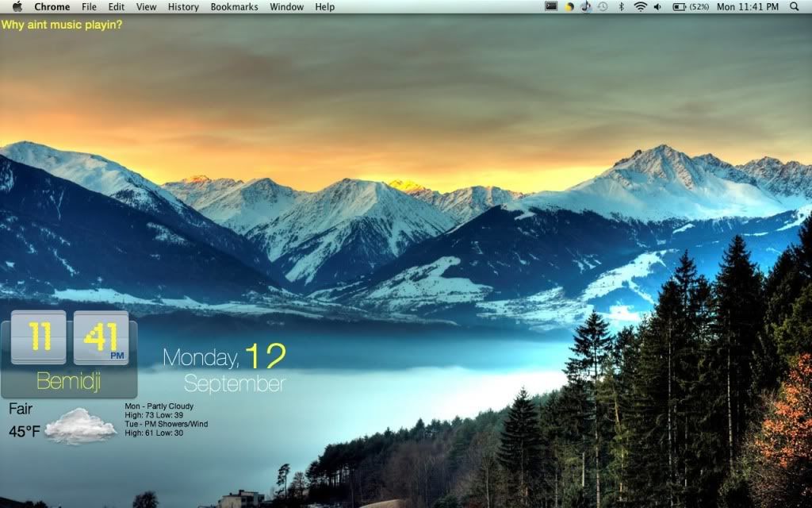Click the music note menu bar icon
Image resolution: width=812 pixels, height=508 pixels.
[x=586, y=6]
